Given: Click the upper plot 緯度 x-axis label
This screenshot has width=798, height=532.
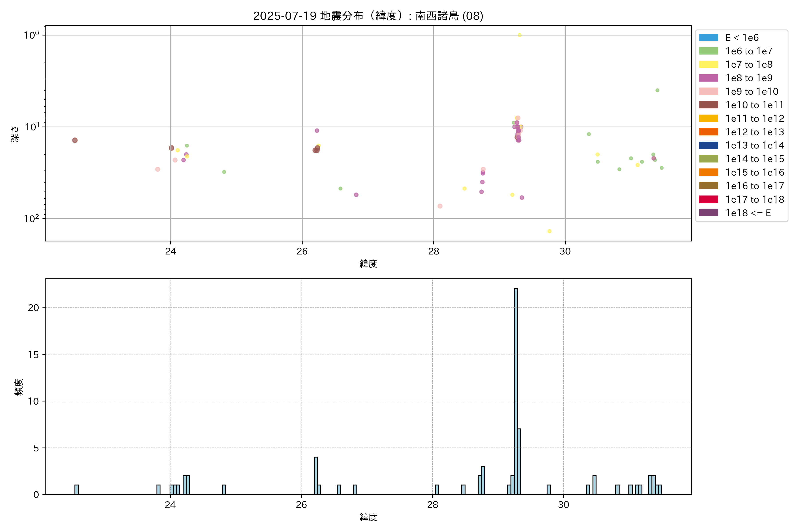Looking at the screenshot, I should [368, 264].
